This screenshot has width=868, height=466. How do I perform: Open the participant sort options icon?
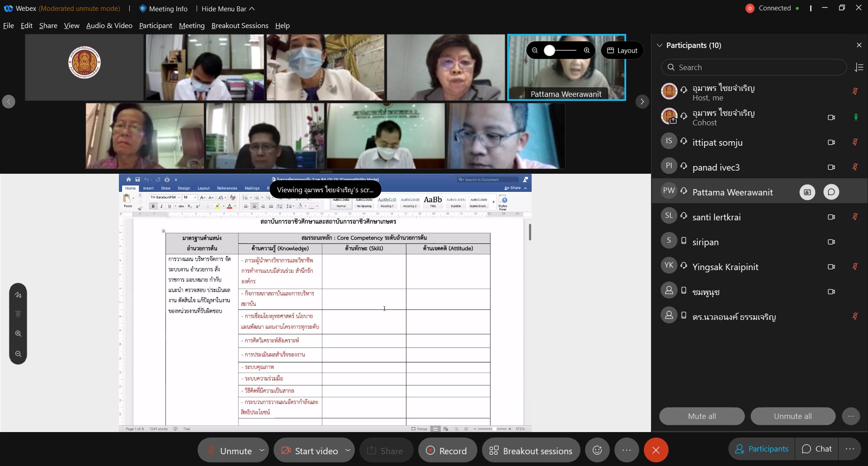tap(859, 67)
